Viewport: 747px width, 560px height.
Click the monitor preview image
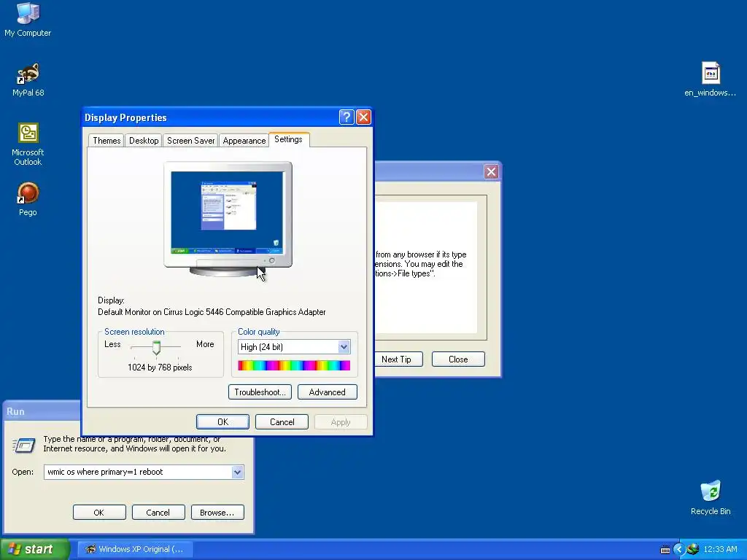(228, 219)
